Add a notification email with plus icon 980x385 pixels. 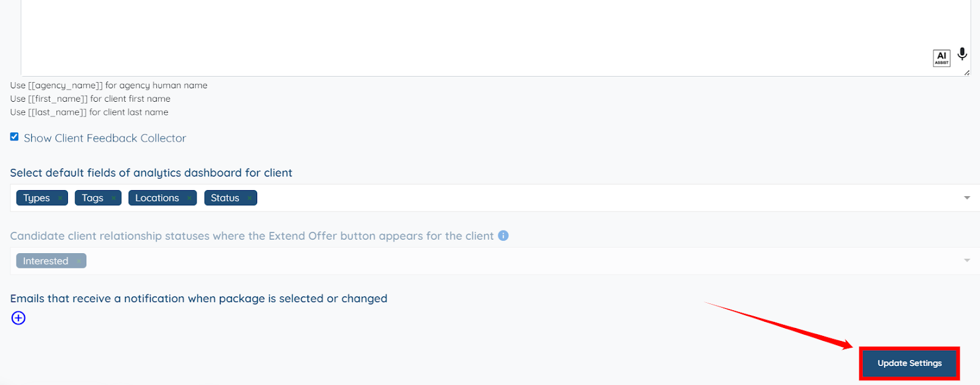[x=18, y=318]
